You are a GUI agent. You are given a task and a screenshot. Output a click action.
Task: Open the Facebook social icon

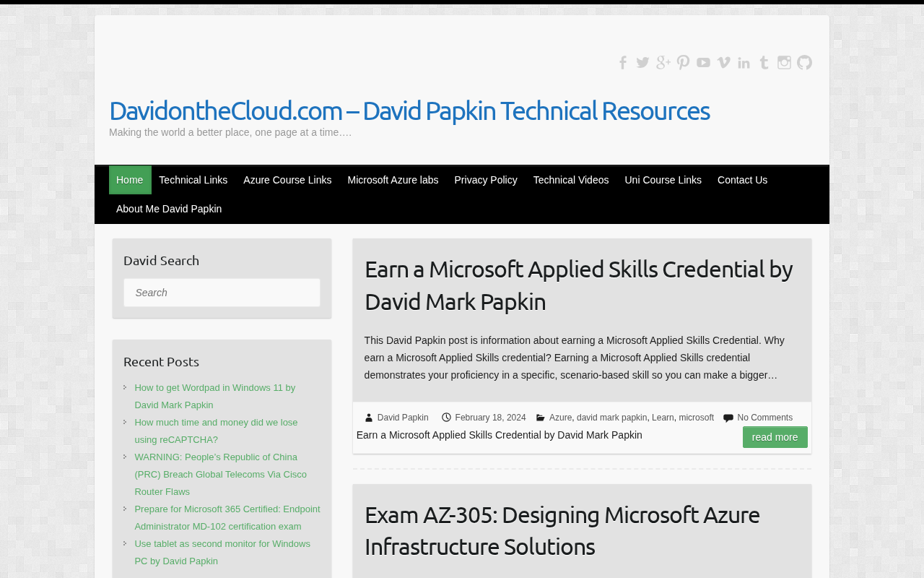623,63
